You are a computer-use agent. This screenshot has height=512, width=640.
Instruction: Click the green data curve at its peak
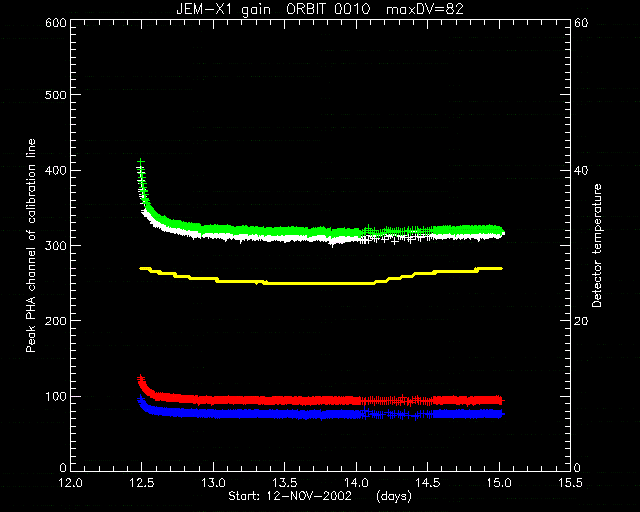coord(141,163)
